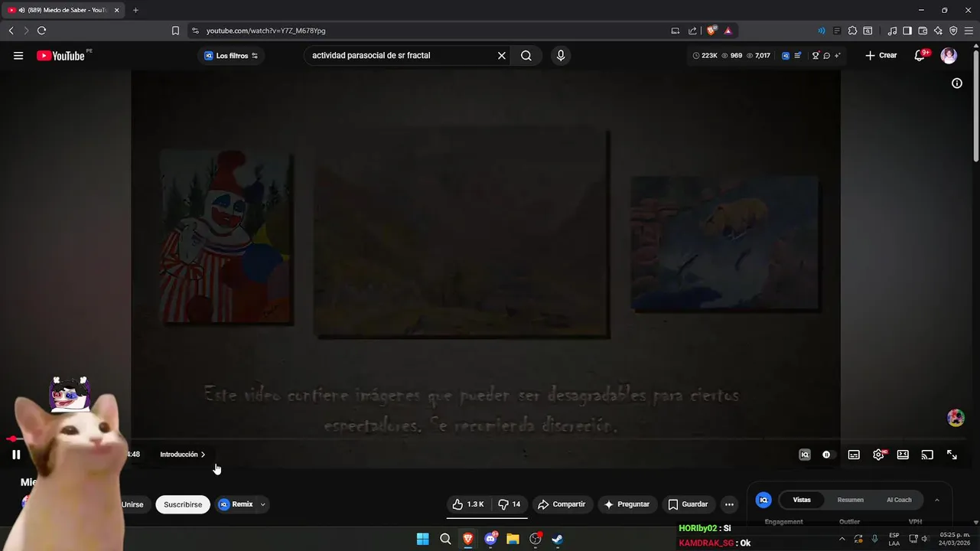The height and width of the screenshot is (551, 980).
Task: Open the music note playlist icon
Action: (892, 31)
